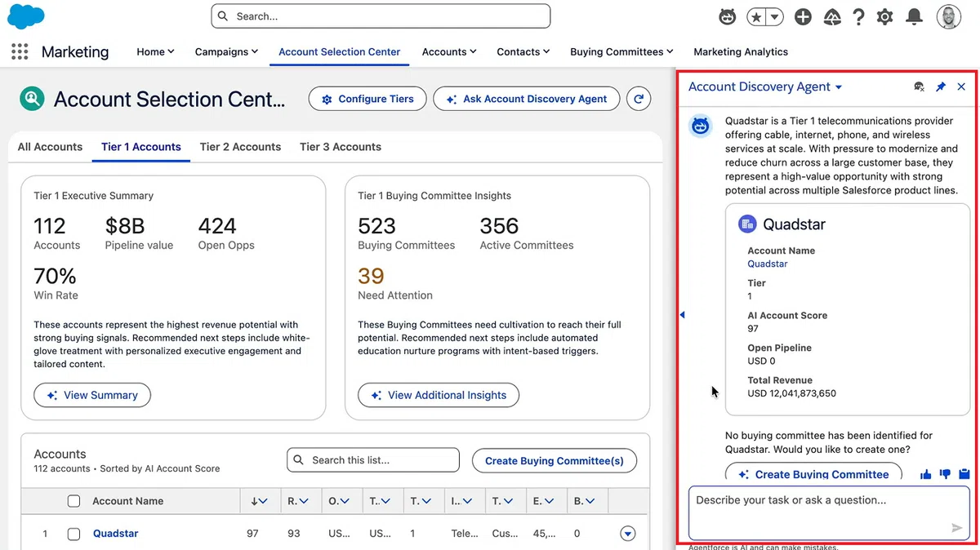Click the Salesforce cloud logo
Viewport: 980px width, 550px height.
coord(26,16)
